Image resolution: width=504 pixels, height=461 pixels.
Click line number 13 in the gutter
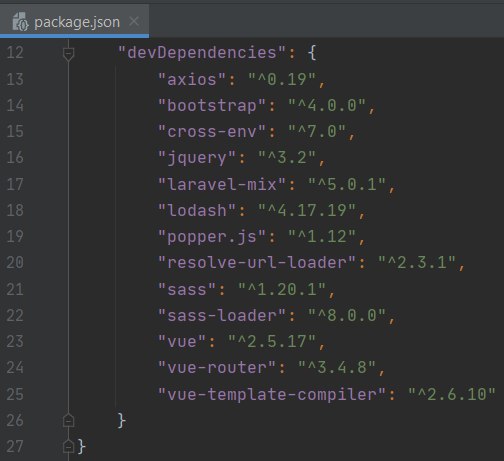pos(15,79)
